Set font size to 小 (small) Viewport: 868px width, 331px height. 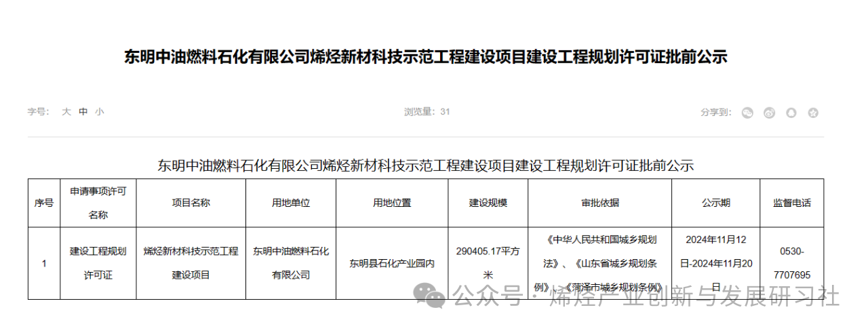[x=100, y=112]
